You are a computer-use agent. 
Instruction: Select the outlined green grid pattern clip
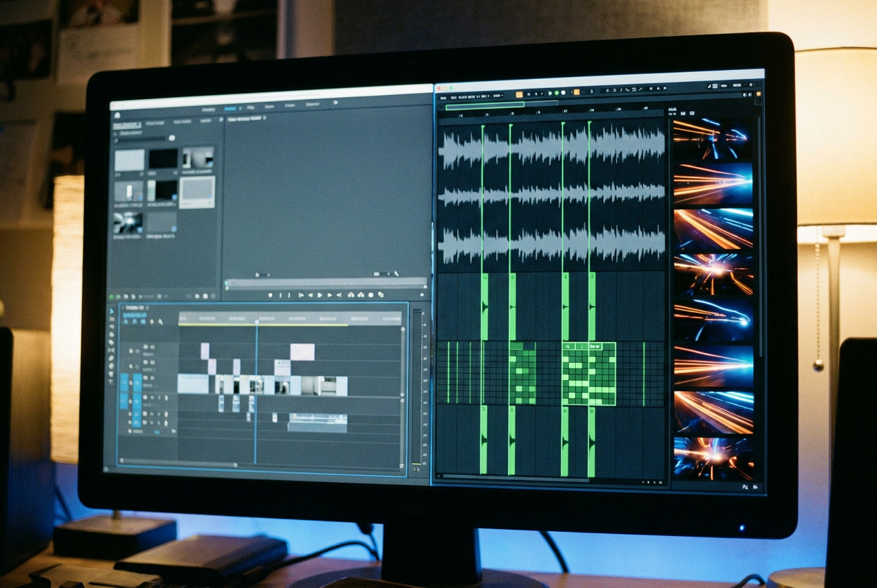(589, 374)
